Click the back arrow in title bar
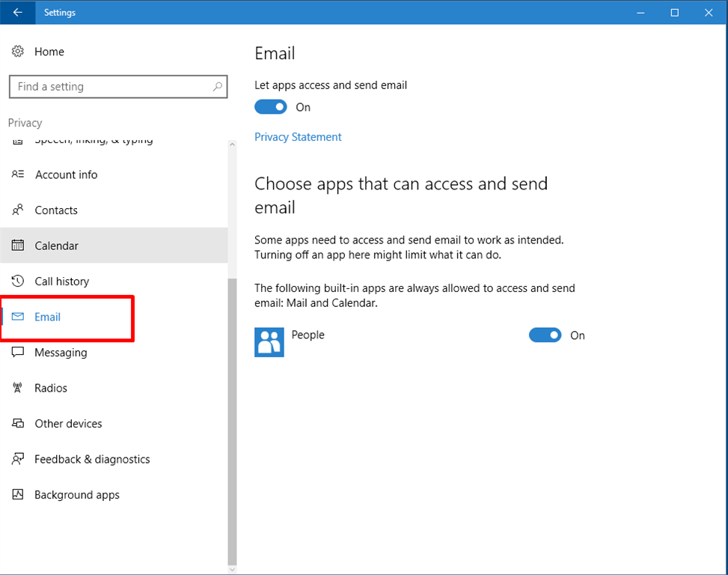 pyautogui.click(x=17, y=12)
